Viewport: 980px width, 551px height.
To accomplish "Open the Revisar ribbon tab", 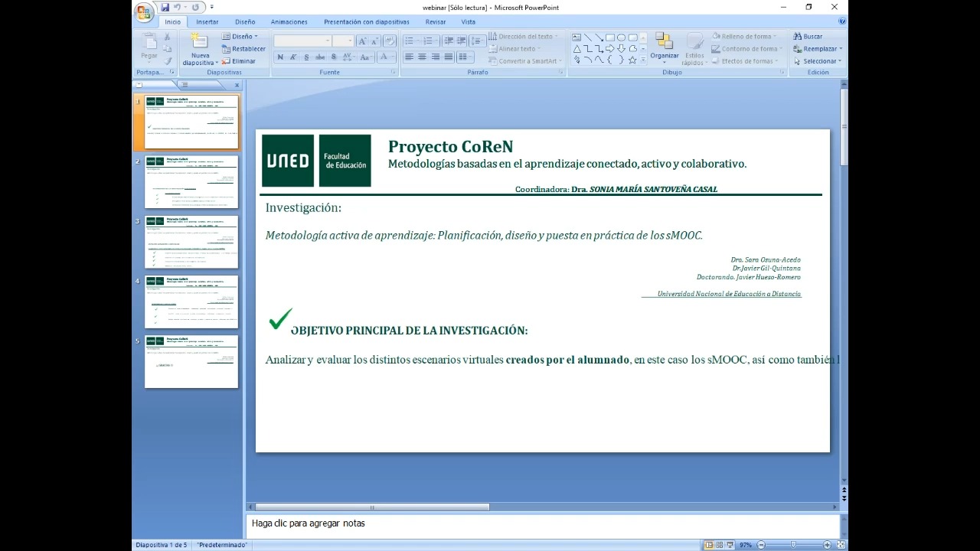I will point(436,22).
